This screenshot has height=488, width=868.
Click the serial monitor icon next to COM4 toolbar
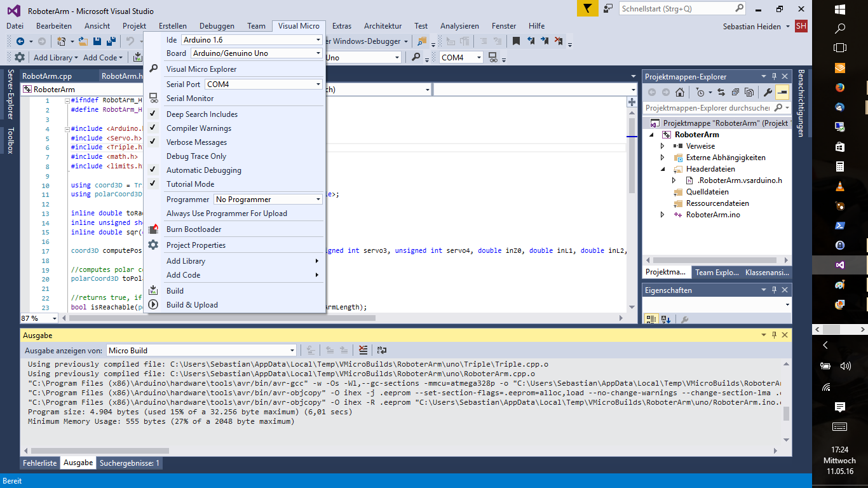tap(494, 57)
